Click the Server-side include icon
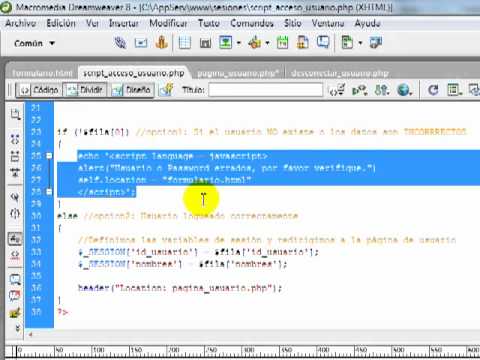 pyautogui.click(x=303, y=43)
